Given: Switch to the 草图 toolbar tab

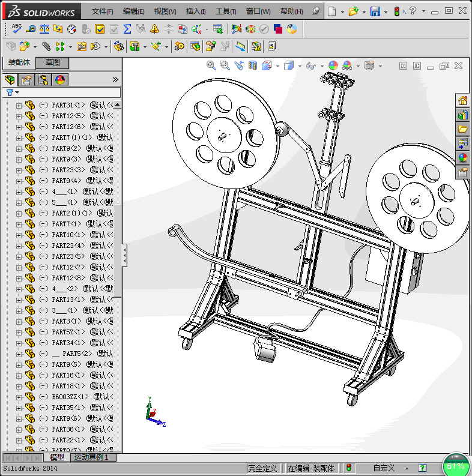Looking at the screenshot, I should (x=53, y=62).
